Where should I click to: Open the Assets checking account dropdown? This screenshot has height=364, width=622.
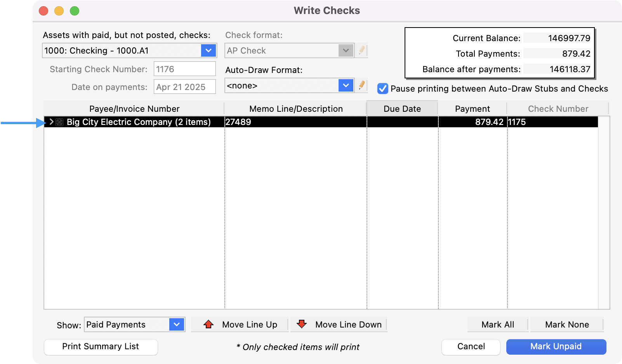coord(208,50)
